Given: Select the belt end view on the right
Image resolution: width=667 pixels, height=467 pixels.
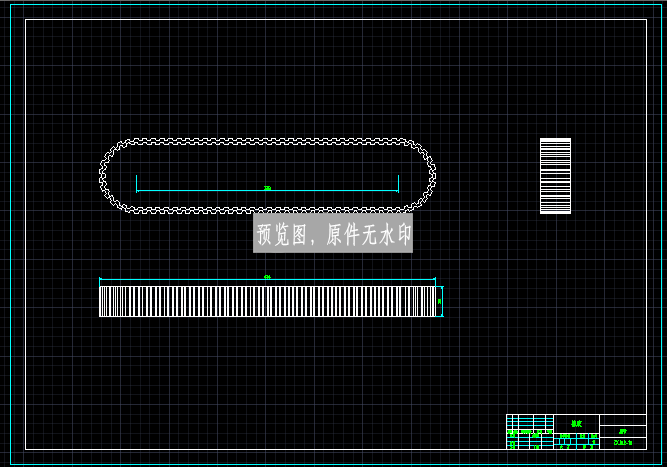Looking at the screenshot, I should [x=555, y=176].
